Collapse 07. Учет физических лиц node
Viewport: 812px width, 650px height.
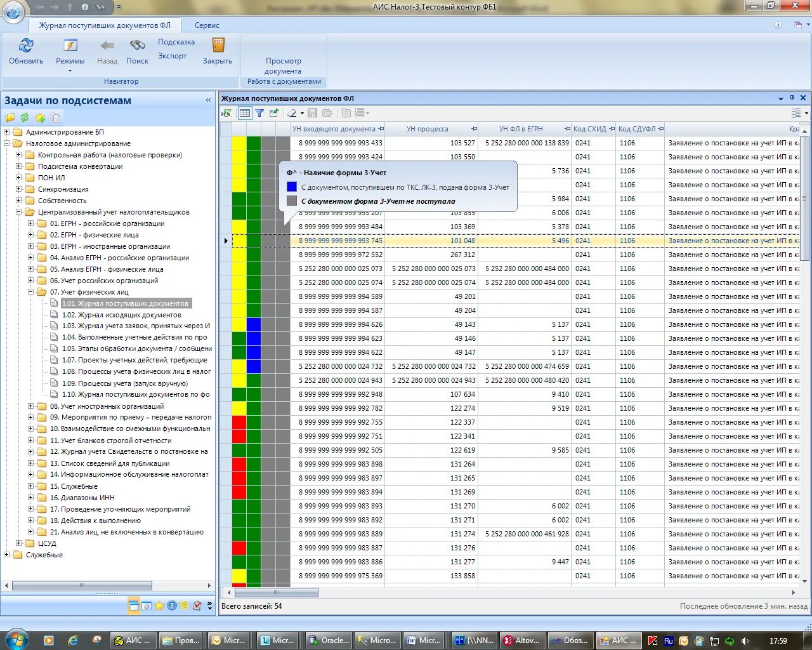click(x=31, y=292)
